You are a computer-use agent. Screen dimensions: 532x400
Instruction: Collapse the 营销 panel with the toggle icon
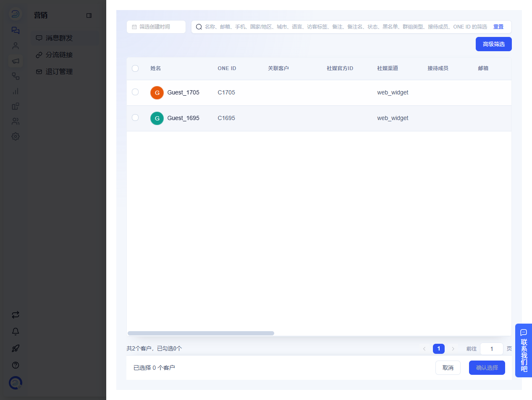tap(89, 16)
